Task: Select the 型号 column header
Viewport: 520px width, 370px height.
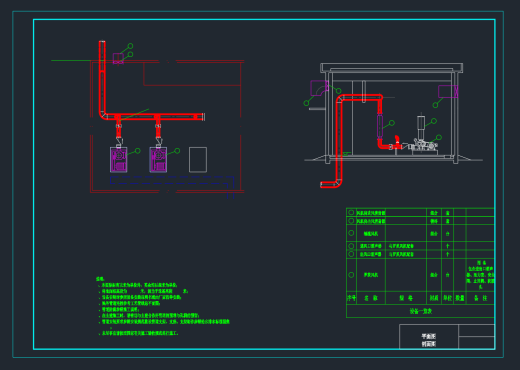Action: tap(406, 298)
